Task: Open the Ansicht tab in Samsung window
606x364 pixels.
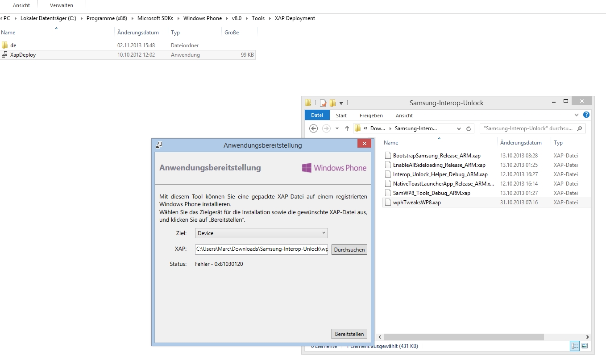Action: click(404, 116)
